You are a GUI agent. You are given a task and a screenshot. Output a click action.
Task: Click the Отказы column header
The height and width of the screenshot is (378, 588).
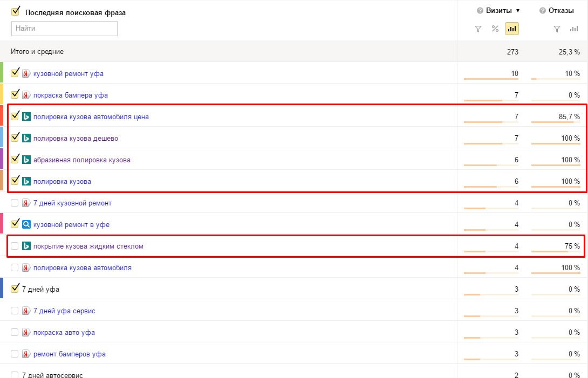(562, 11)
